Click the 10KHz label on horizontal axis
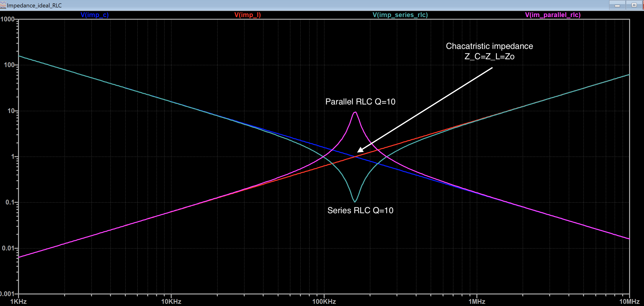 pos(171,301)
